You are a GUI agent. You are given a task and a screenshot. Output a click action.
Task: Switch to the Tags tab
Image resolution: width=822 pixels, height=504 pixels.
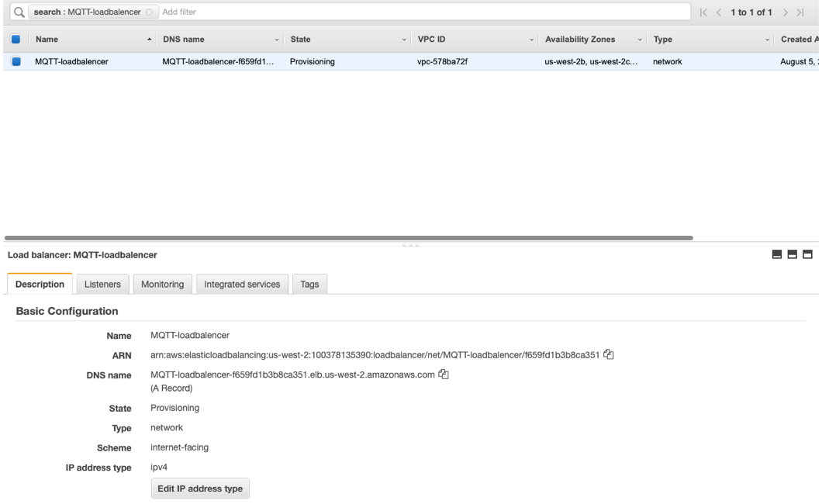coord(310,284)
